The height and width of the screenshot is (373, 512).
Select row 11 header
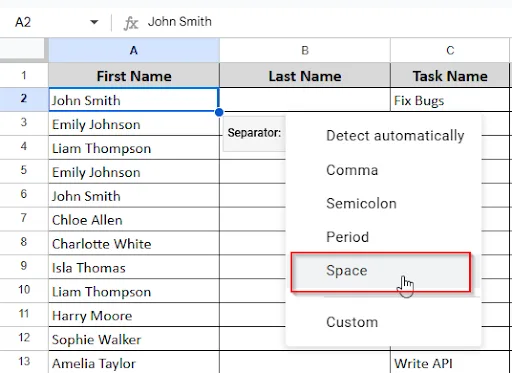point(24,314)
